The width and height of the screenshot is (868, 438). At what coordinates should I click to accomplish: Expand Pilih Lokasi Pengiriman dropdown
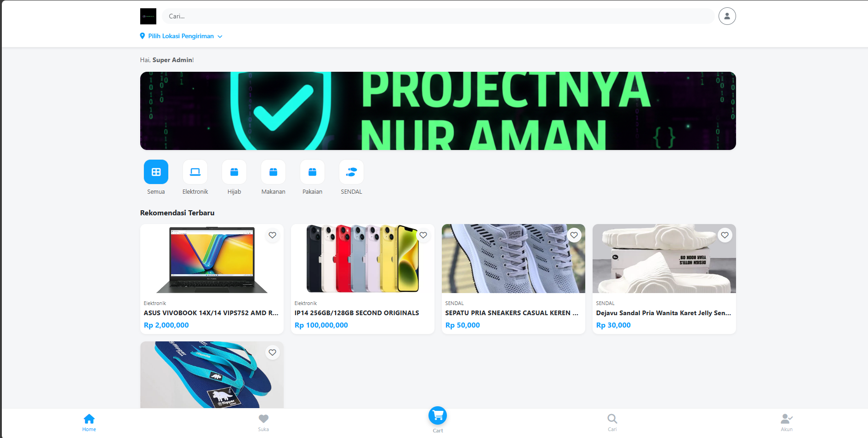point(181,36)
